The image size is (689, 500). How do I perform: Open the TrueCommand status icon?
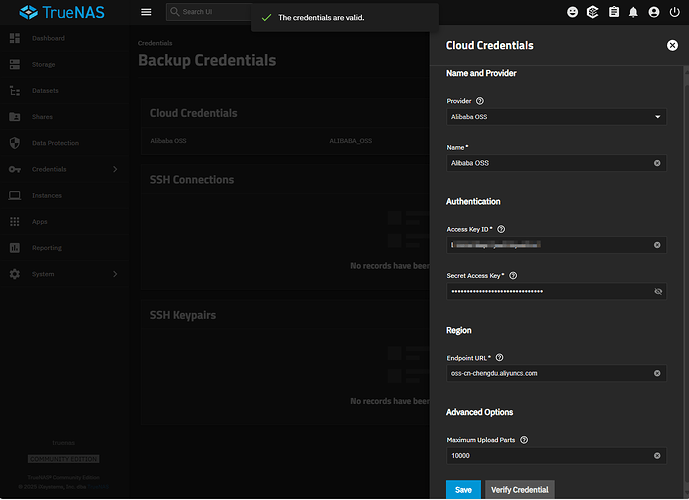(x=593, y=12)
